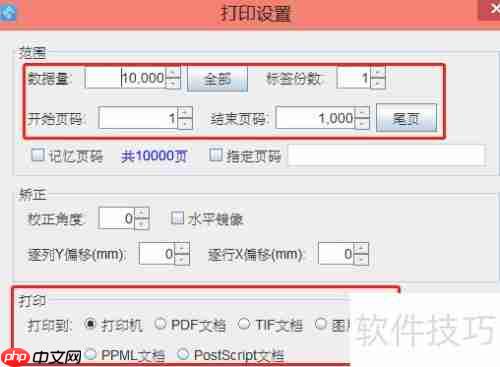Click the 共10000页 page count text
This screenshot has height=367, width=500.
pos(154,156)
